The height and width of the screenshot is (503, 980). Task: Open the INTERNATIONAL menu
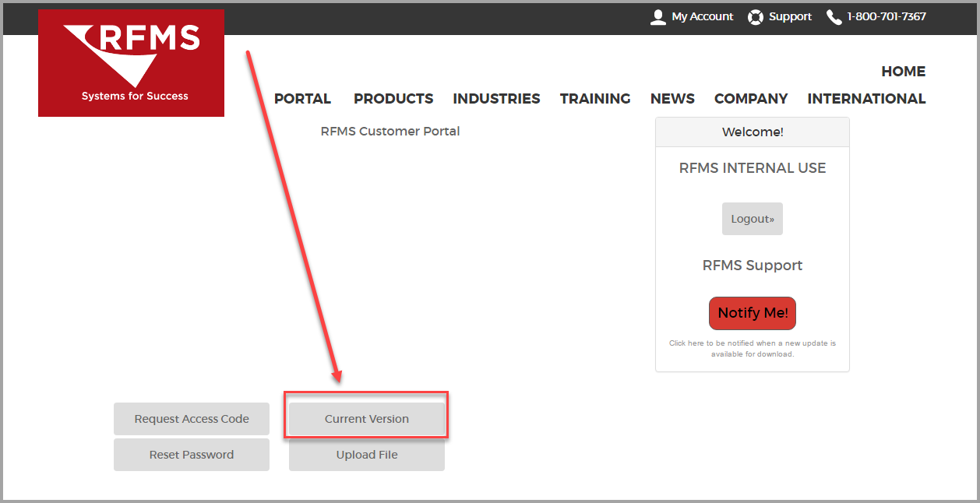coord(866,99)
